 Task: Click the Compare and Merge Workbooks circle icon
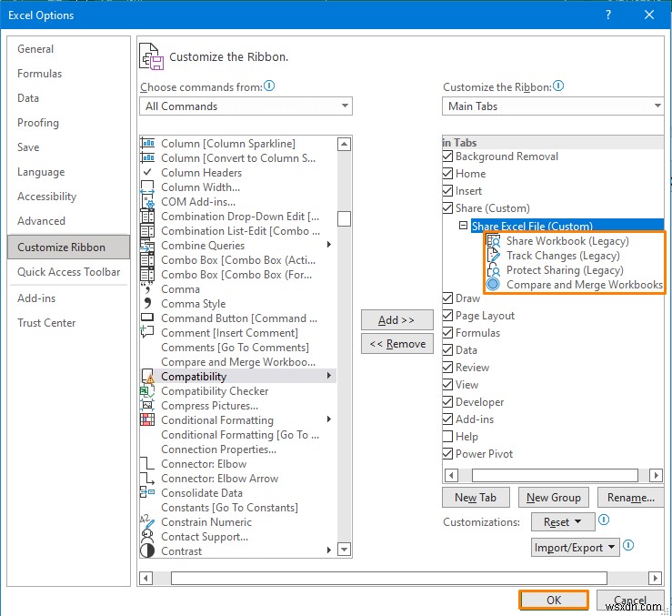tap(493, 284)
